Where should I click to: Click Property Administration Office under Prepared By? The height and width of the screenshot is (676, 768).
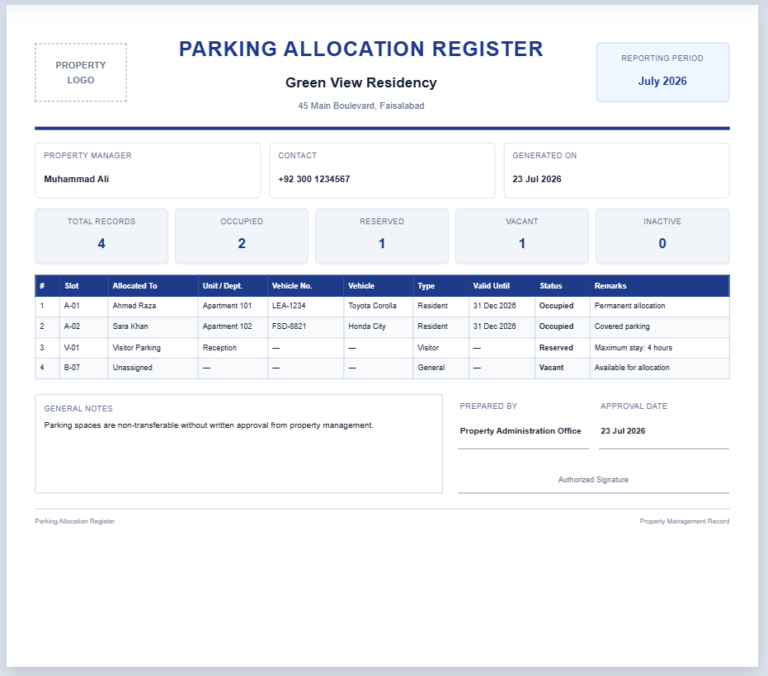[520, 431]
